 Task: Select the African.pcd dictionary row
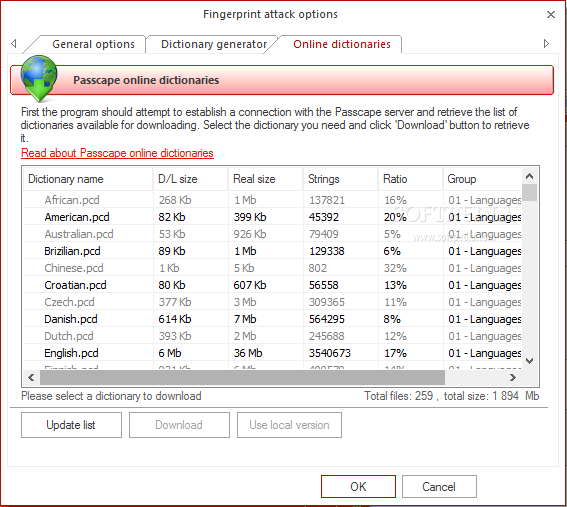(272, 200)
